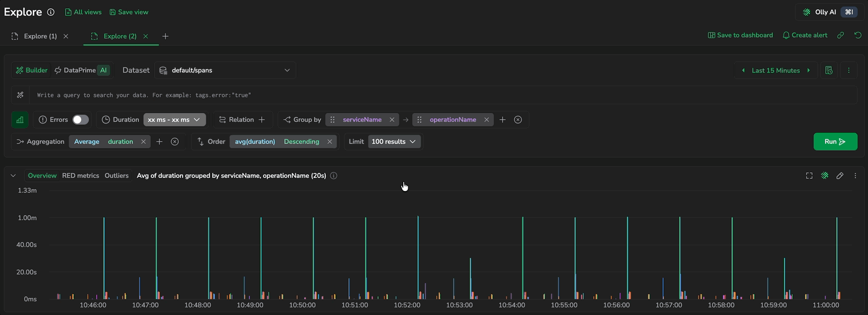868x315 pixels.
Task: Click the Average aggregation function
Action: pyautogui.click(x=87, y=142)
